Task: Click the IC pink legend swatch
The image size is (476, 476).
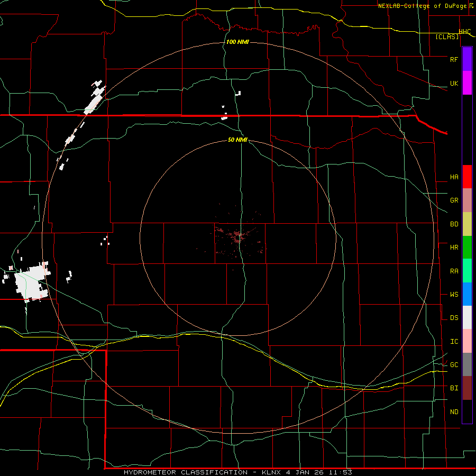Action: point(467,341)
